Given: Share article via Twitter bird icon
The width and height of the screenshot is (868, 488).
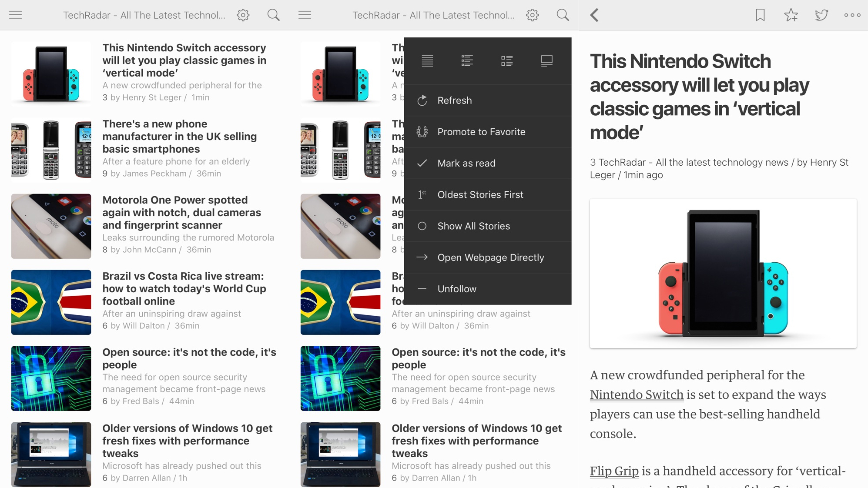Looking at the screenshot, I should tap(821, 15).
